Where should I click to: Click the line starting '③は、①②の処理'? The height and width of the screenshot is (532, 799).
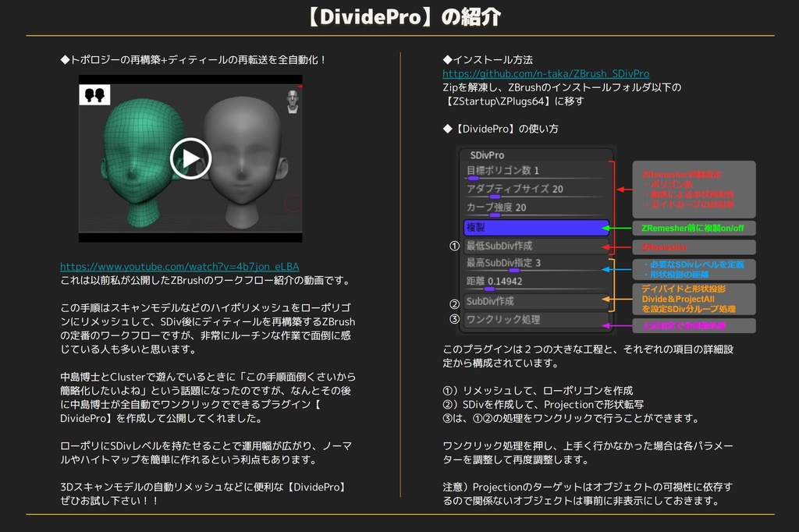(x=570, y=418)
